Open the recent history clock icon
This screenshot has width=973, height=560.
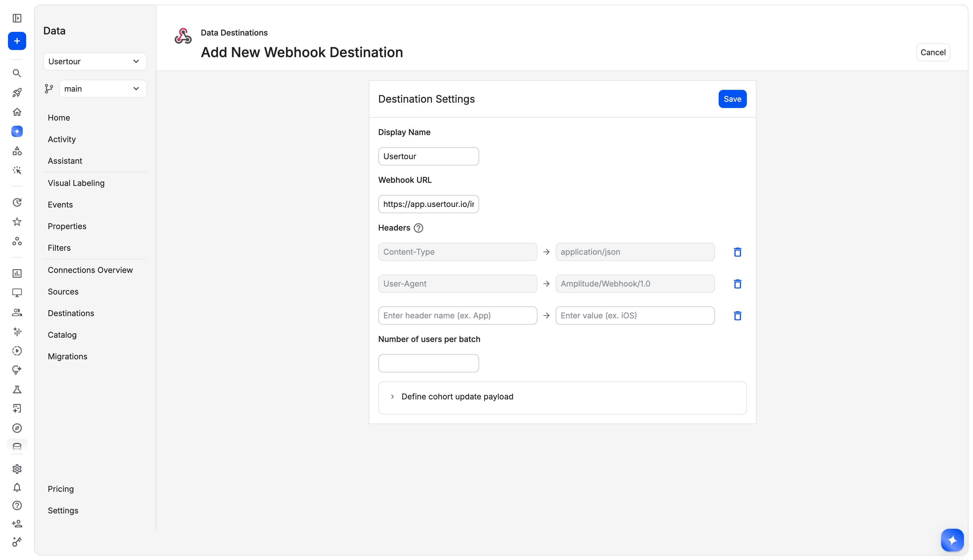pyautogui.click(x=17, y=202)
